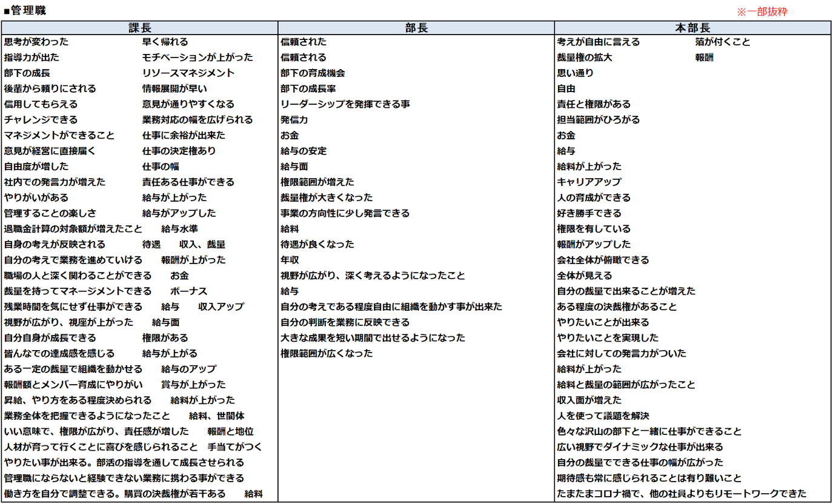Click the 部長 column header
The height and width of the screenshot is (504, 833).
(x=416, y=28)
